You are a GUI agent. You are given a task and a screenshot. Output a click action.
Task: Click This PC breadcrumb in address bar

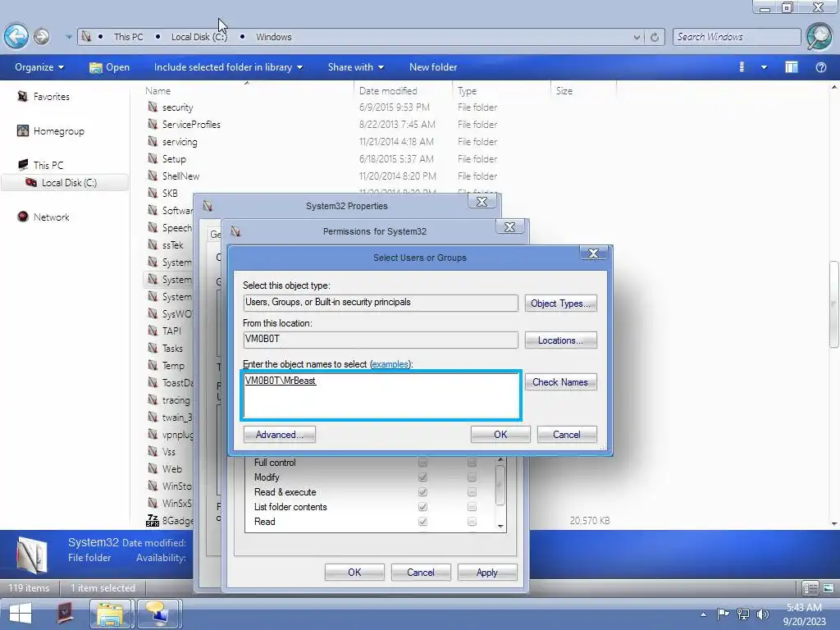pos(128,37)
